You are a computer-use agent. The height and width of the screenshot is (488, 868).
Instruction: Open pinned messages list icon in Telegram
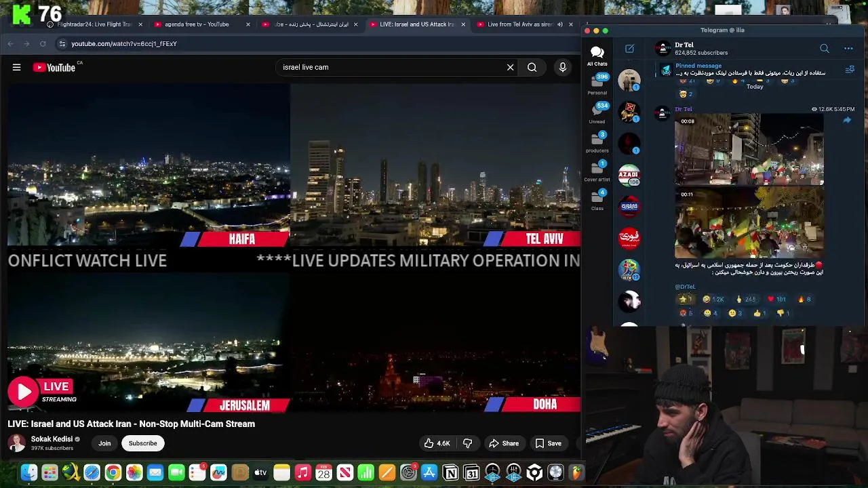pyautogui.click(x=850, y=69)
